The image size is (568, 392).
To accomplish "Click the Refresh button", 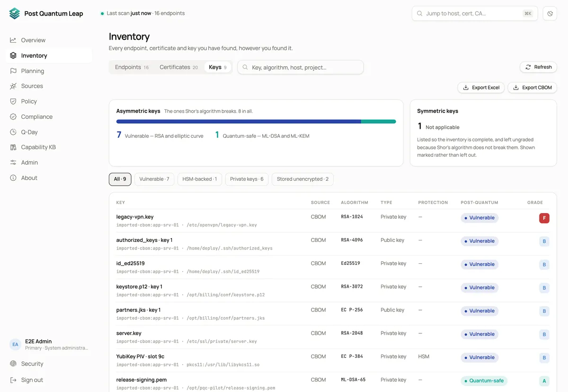I will (x=539, y=67).
